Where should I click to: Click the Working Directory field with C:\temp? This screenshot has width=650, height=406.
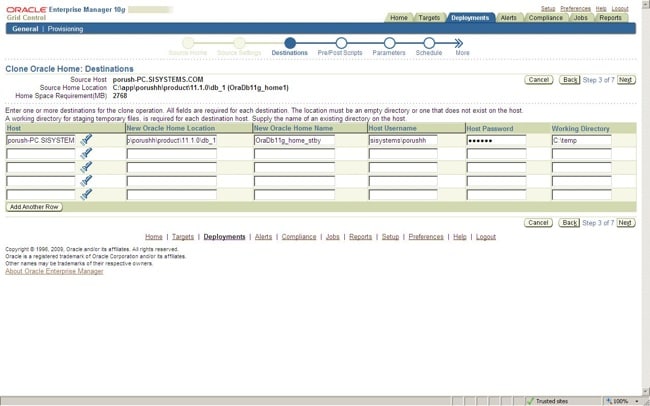(x=582, y=140)
